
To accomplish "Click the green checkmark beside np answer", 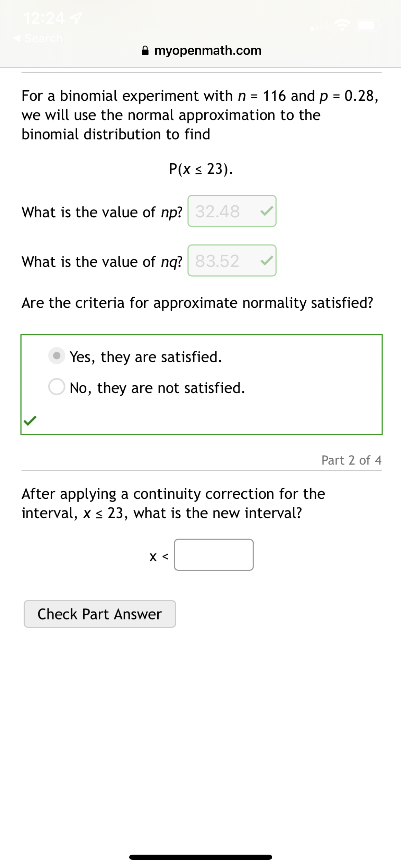I will coord(267,212).
